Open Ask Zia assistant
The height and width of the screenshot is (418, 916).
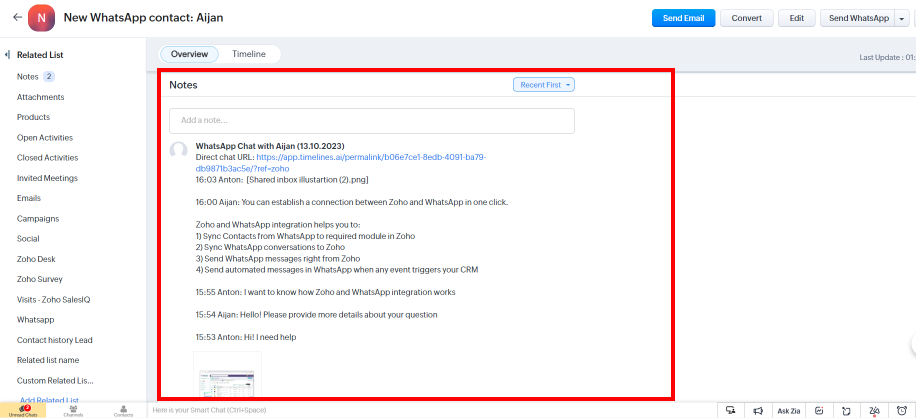pyautogui.click(x=789, y=411)
